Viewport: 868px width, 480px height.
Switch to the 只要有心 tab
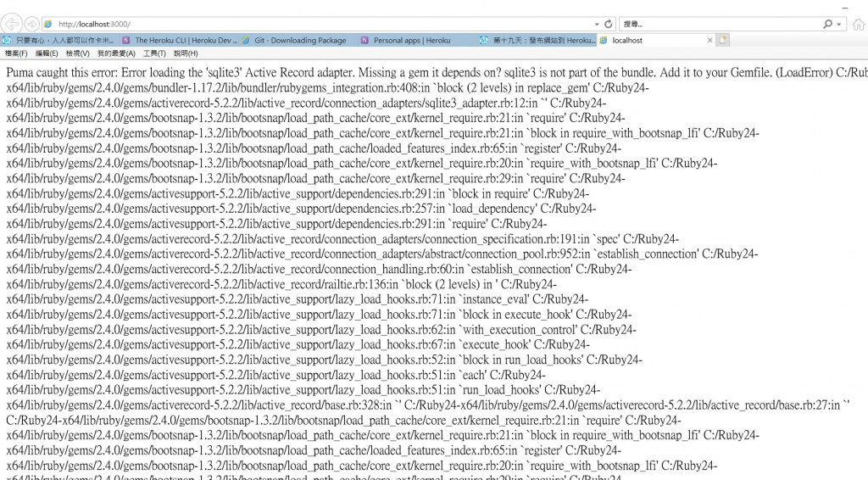[60, 41]
